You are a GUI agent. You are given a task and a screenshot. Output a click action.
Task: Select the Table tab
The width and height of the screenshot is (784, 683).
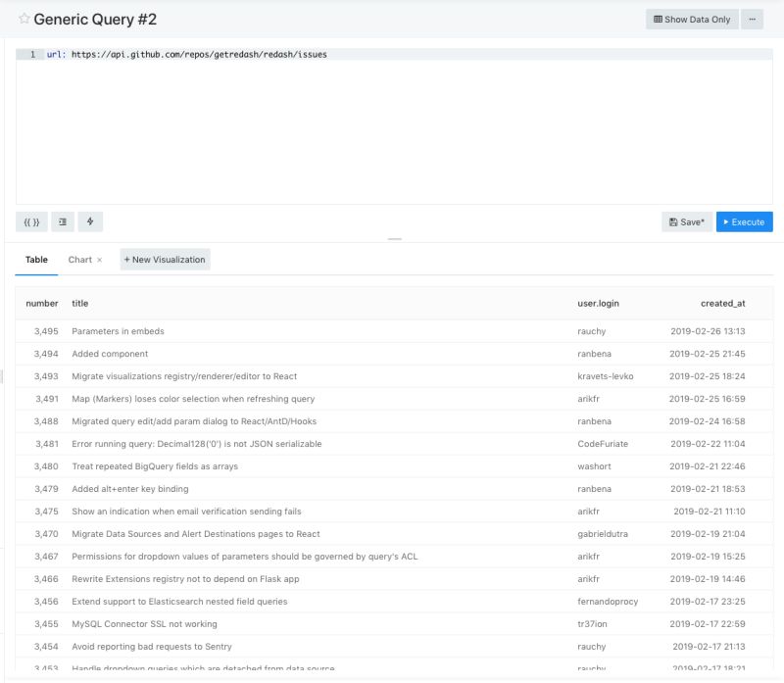pos(35,260)
